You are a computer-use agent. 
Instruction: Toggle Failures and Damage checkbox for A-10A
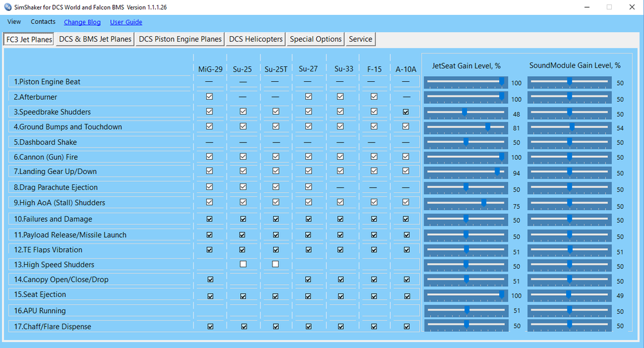click(x=406, y=219)
